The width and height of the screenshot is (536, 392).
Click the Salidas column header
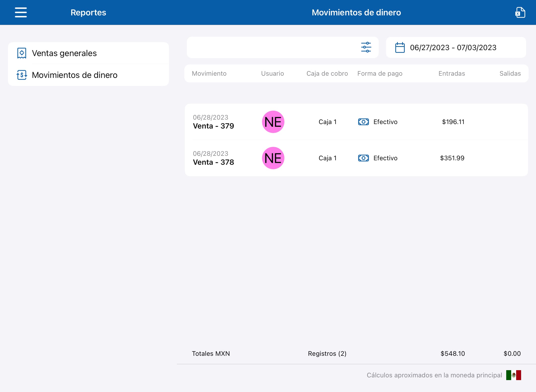pos(510,73)
